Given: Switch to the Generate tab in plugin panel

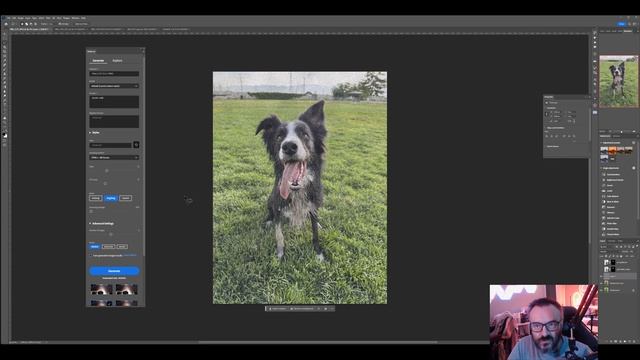Looking at the screenshot, I should tap(98, 60).
